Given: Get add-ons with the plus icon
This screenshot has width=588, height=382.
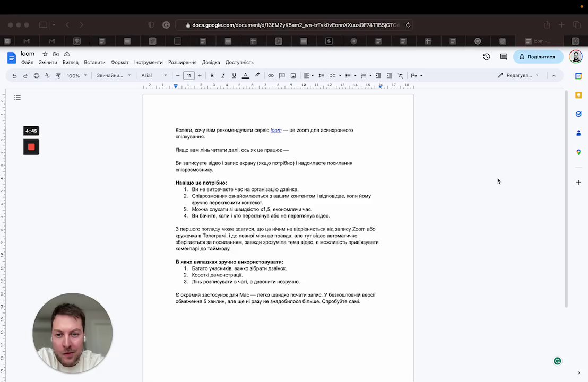Looking at the screenshot, I should point(578,182).
